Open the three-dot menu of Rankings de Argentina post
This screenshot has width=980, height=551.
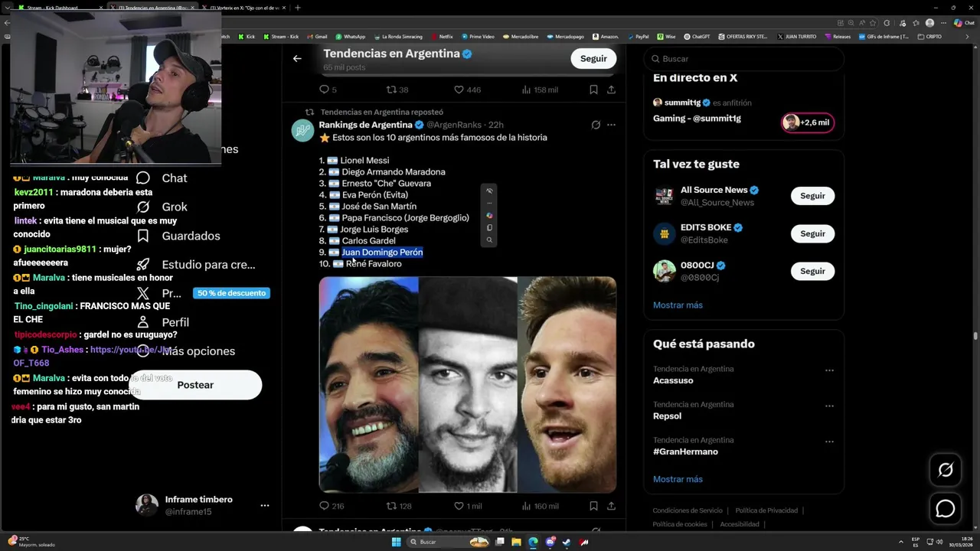coord(611,125)
